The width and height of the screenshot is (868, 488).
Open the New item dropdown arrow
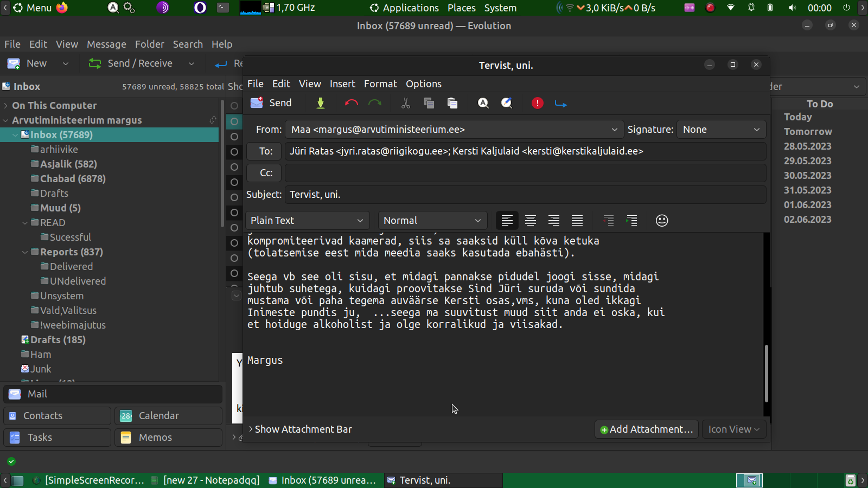[66, 63]
